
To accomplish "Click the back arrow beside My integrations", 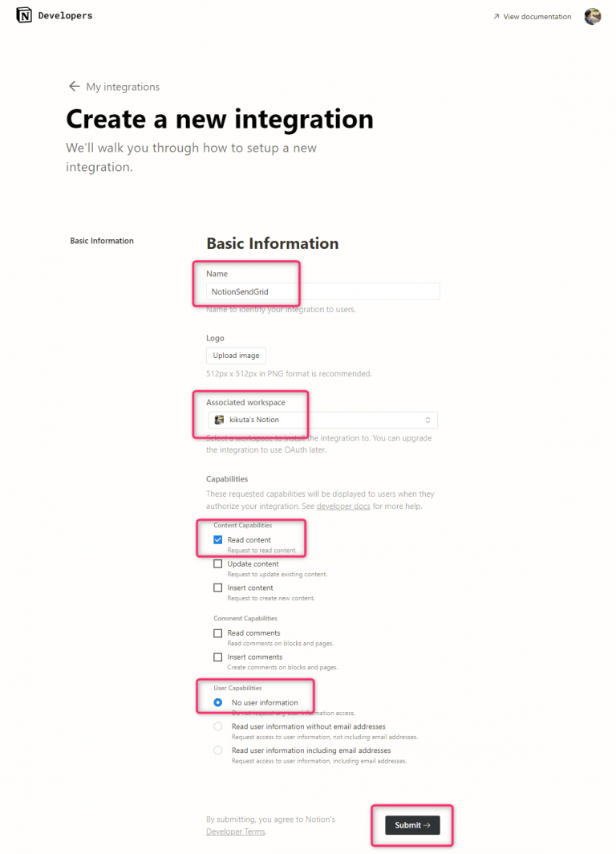I will tap(74, 86).
